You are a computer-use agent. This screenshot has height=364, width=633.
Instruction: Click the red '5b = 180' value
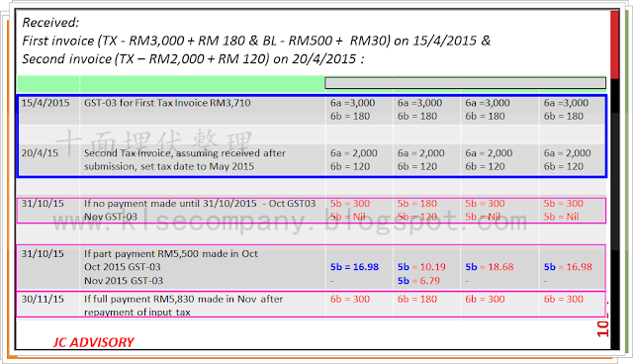(x=417, y=204)
